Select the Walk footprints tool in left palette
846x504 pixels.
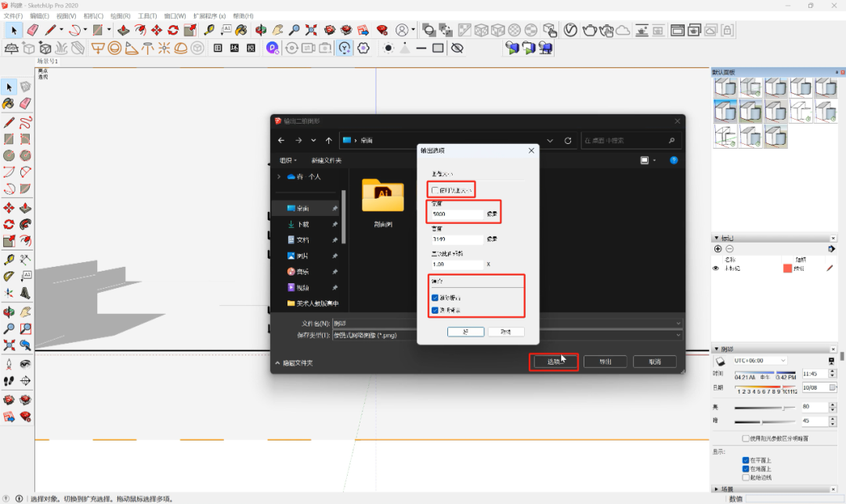(x=9, y=380)
